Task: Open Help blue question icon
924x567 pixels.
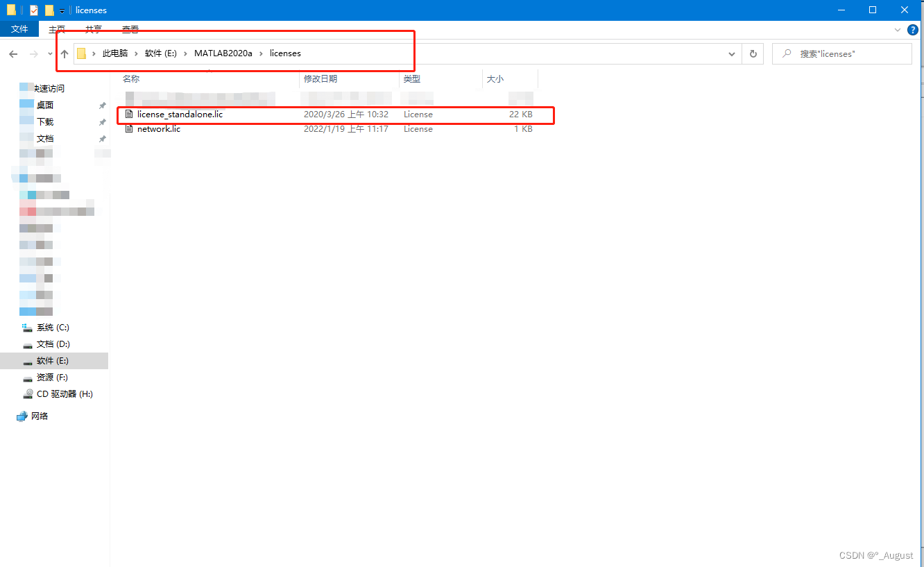Action: pos(913,29)
